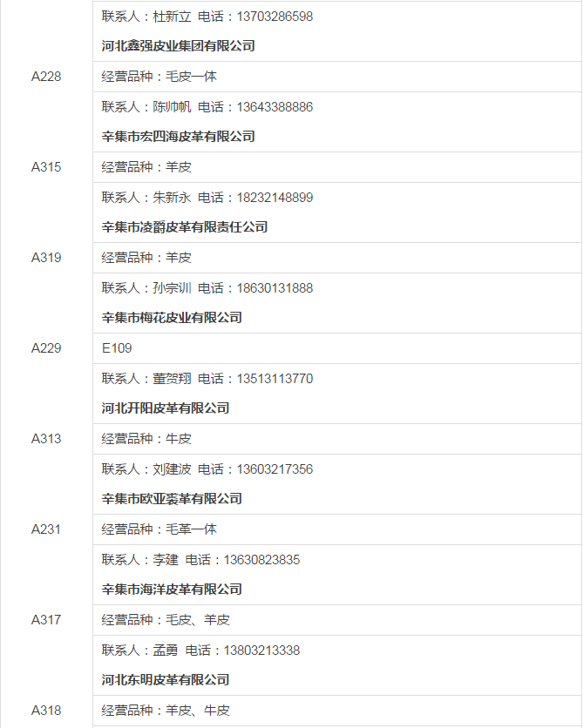Select company 辛集市海洋皮革有限公司
The width and height of the screenshot is (583, 728).
point(172,590)
